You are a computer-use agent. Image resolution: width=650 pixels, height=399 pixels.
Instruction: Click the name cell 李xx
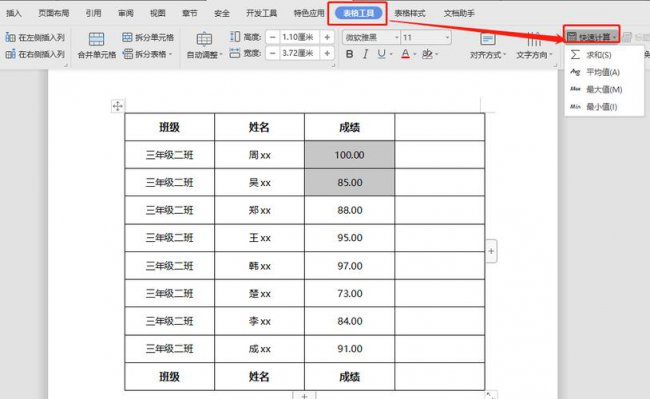260,321
